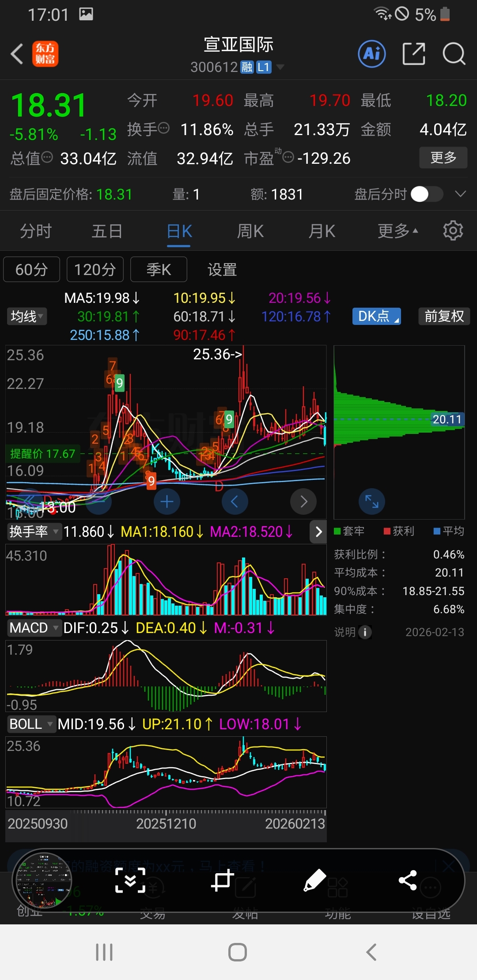The height and width of the screenshot is (980, 477).
Task: Tap the 换手 info icon
Action: [x=164, y=128]
